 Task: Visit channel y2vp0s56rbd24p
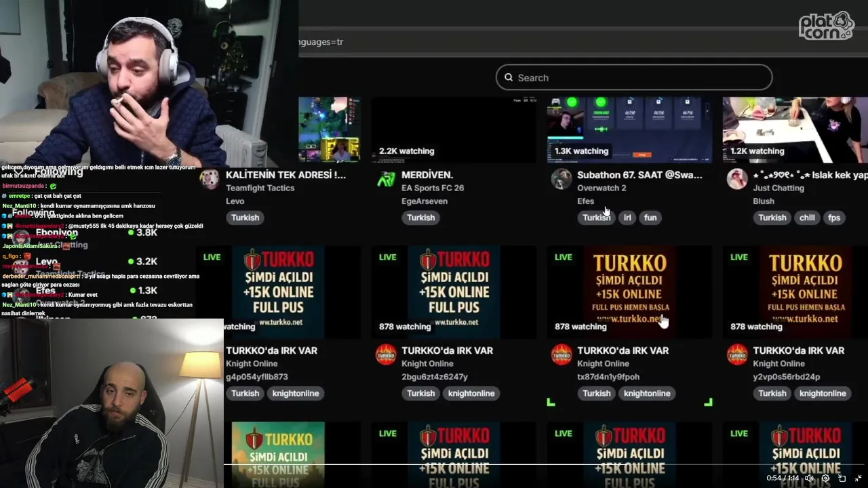[x=786, y=377]
